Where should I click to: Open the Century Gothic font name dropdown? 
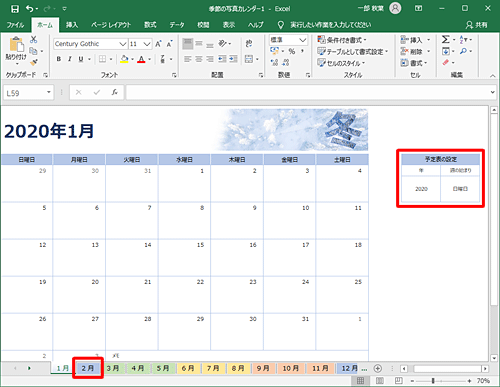[123, 44]
